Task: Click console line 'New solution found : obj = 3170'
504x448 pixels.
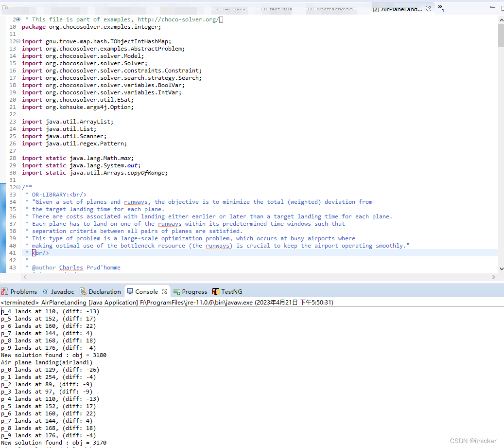Action: pyautogui.click(x=53, y=443)
